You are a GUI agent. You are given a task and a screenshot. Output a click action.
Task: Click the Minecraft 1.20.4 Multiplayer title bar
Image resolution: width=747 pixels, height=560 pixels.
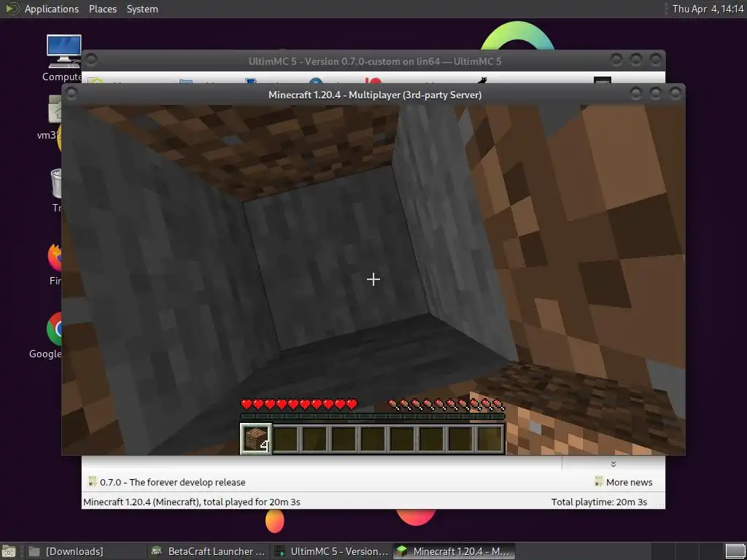click(x=375, y=95)
